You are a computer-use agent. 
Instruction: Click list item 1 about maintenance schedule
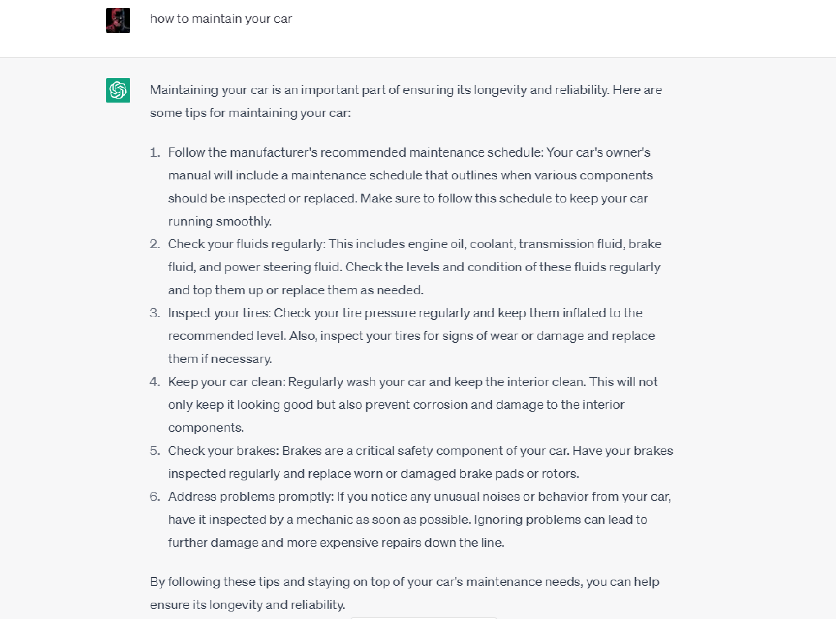pyautogui.click(x=408, y=186)
